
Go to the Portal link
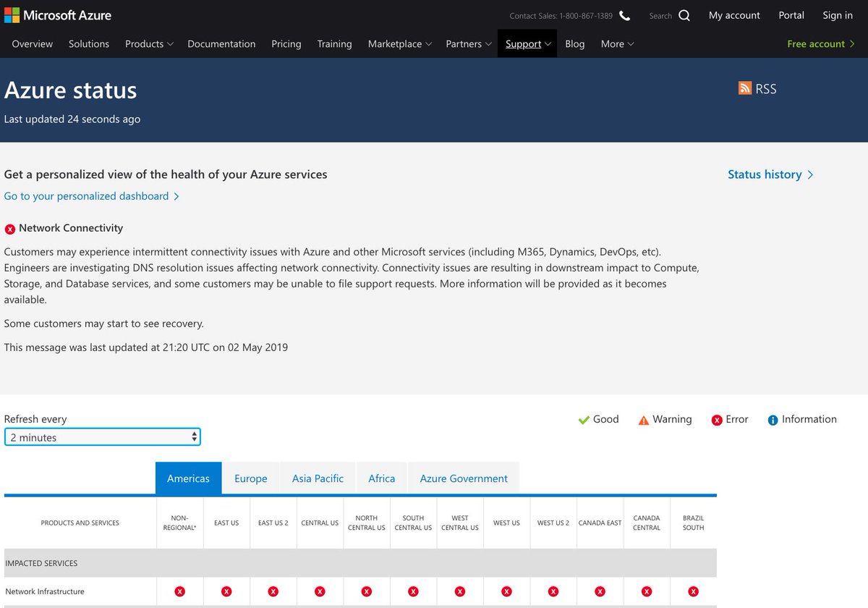(791, 15)
